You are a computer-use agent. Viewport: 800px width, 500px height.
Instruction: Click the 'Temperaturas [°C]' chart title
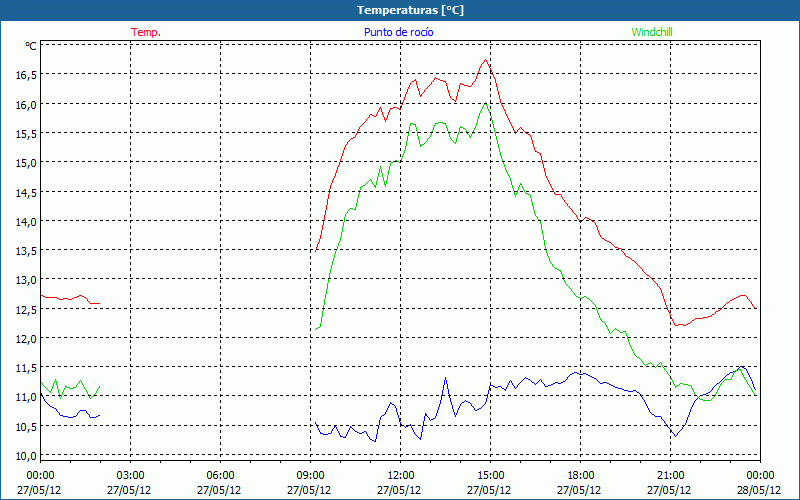(410, 10)
